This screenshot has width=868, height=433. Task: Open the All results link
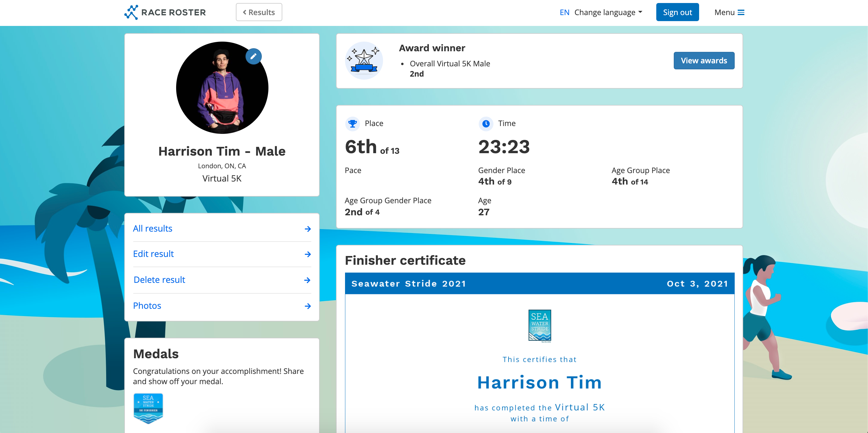(x=152, y=229)
